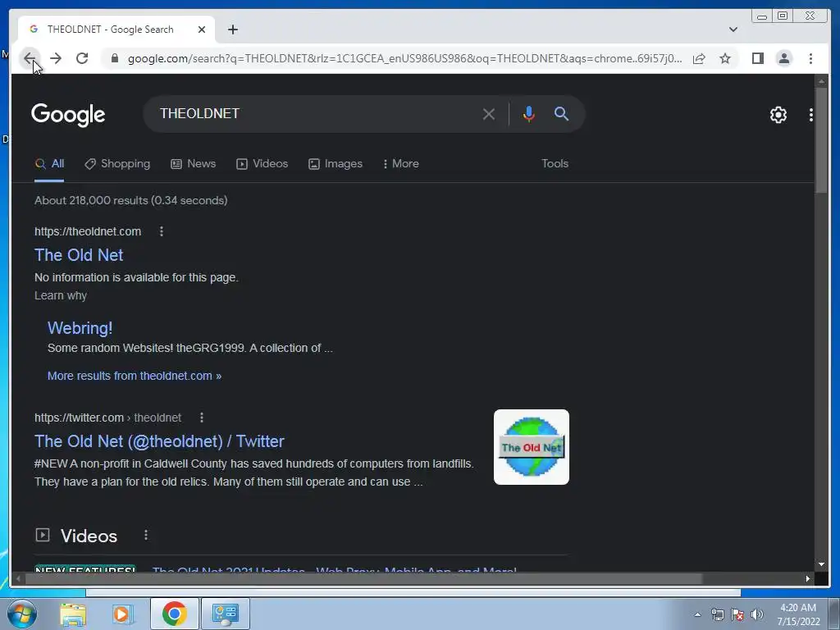Open volume control in system tray
The width and height of the screenshot is (840, 630).
pos(757,614)
